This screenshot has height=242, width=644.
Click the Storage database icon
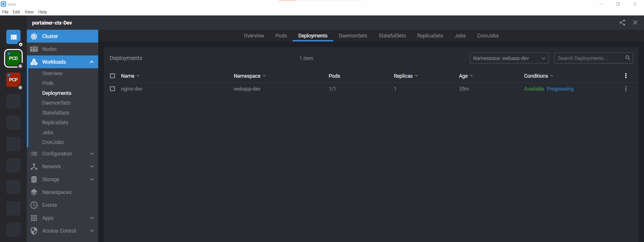[x=34, y=179]
